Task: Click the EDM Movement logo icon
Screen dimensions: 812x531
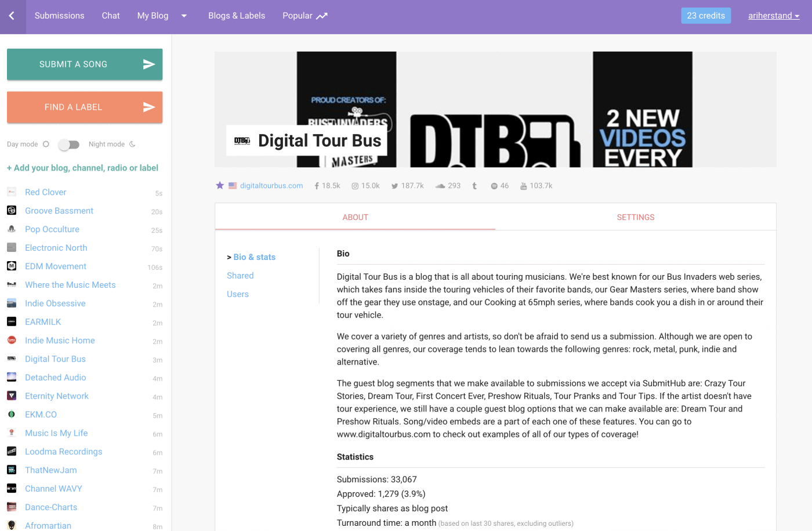Action: coord(12,266)
